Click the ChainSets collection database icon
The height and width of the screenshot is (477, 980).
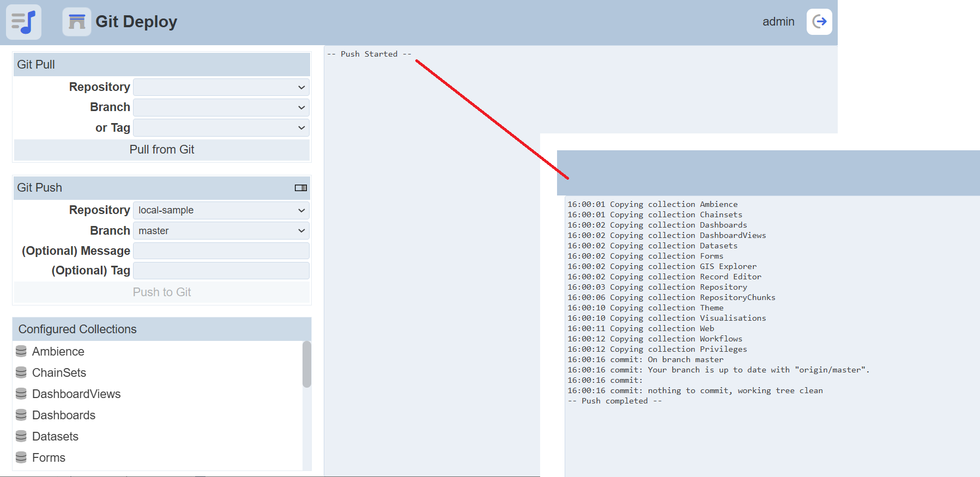coord(21,372)
